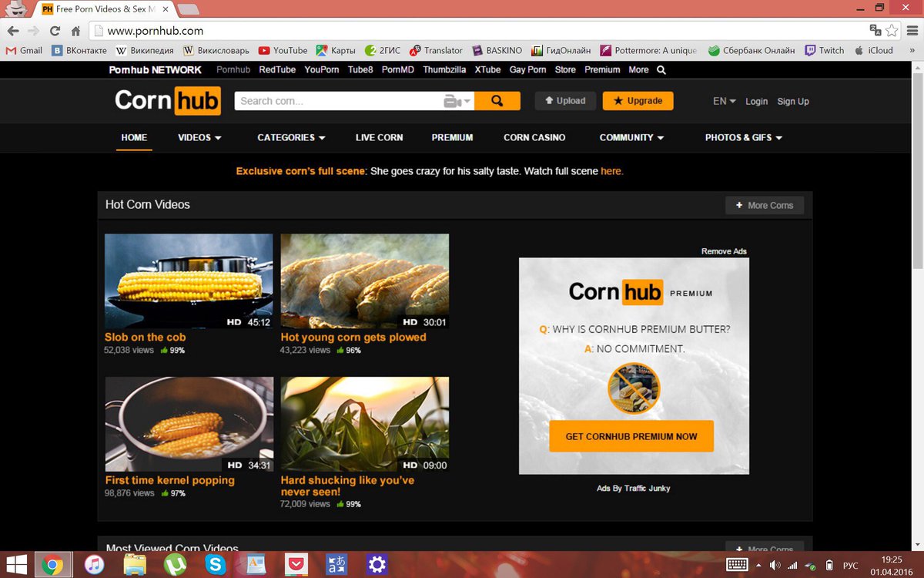The image size is (924, 578).
Task: Open iTunes from the taskbar
Action: 94,564
